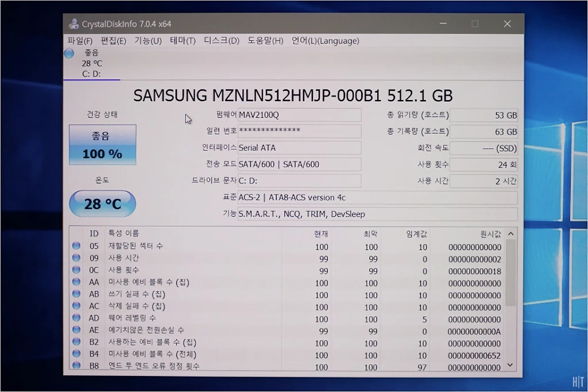Click the 현재 column header
The height and width of the screenshot is (392, 588).
pyautogui.click(x=321, y=234)
